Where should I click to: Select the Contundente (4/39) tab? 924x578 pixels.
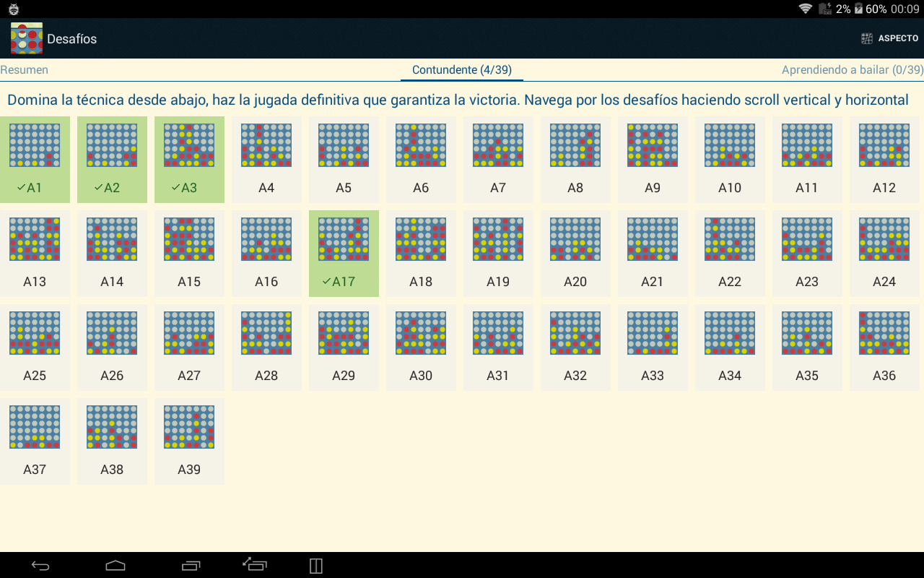(462, 70)
